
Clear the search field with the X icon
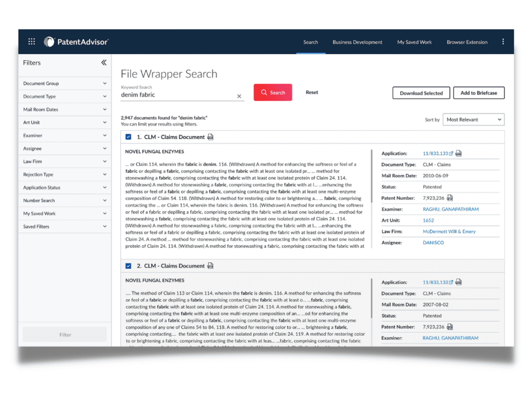[x=238, y=96]
